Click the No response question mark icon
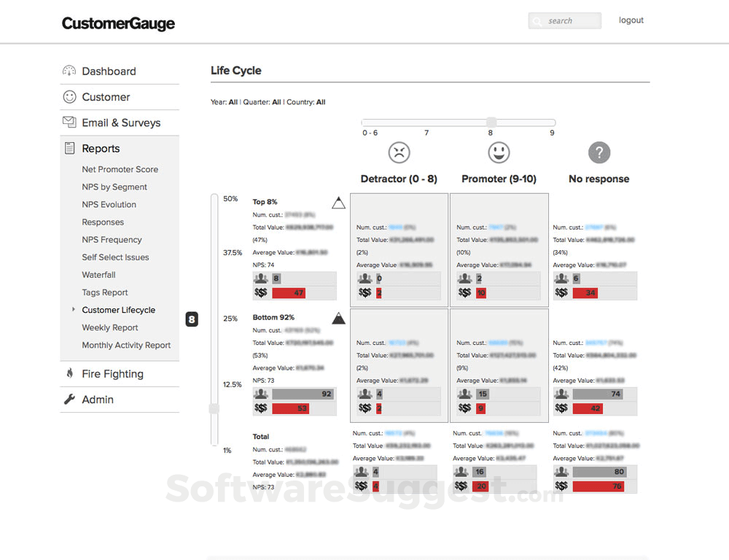 [599, 153]
